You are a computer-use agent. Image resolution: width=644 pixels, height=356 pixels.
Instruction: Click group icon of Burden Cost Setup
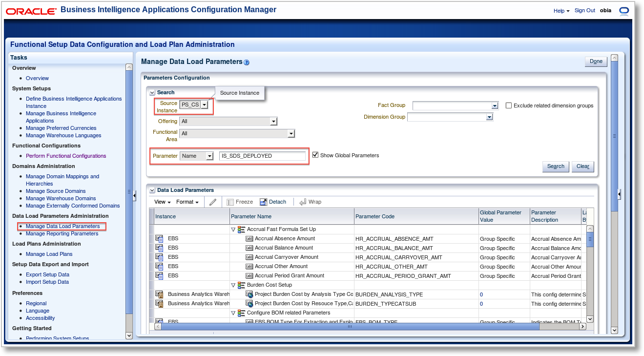241,285
